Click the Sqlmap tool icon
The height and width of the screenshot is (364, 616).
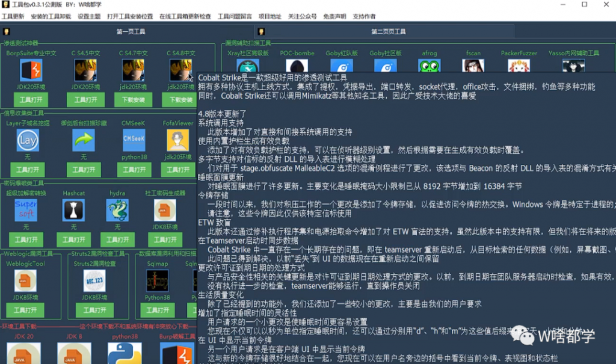(158, 280)
